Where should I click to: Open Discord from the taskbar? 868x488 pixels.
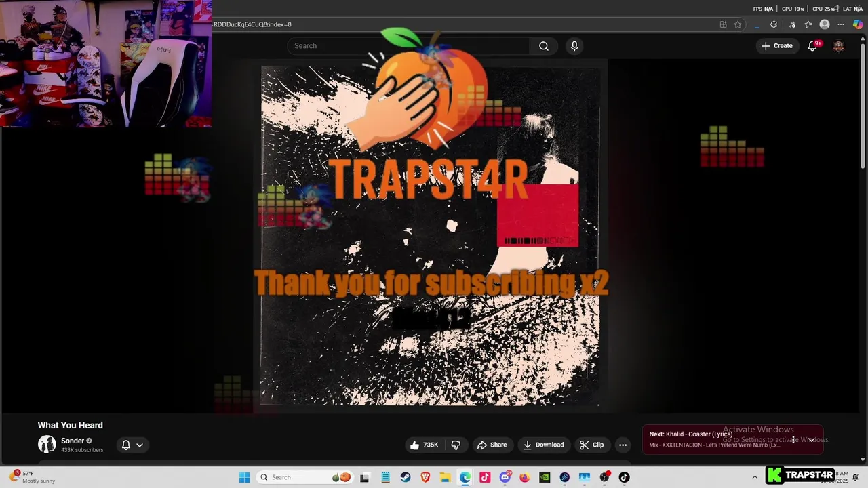[x=505, y=477]
